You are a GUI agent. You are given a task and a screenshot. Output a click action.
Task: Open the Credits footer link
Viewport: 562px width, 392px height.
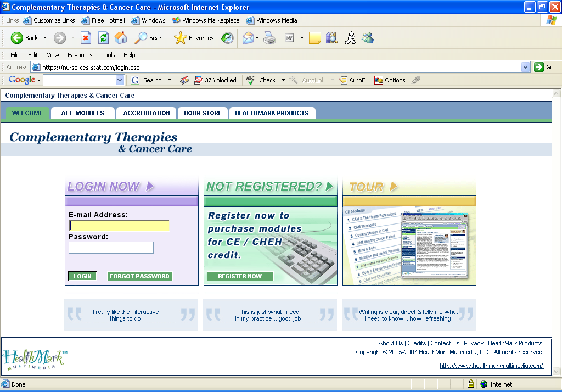point(417,343)
